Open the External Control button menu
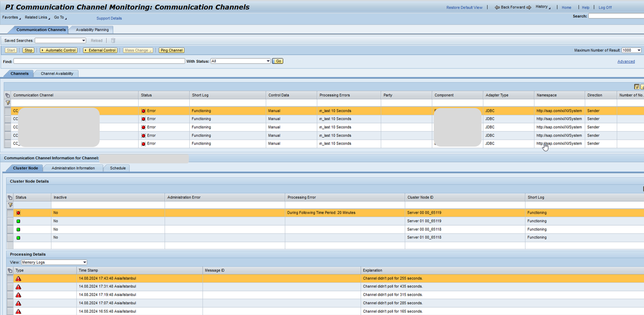This screenshot has height=315, width=644. point(100,50)
